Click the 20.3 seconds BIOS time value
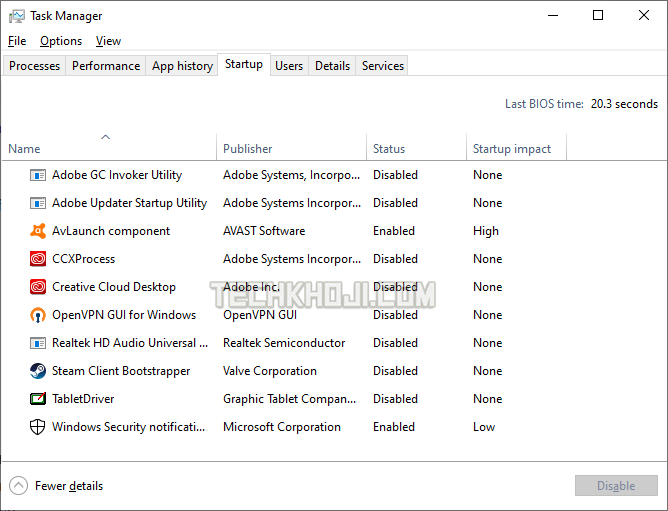This screenshot has height=511, width=668. [x=624, y=104]
